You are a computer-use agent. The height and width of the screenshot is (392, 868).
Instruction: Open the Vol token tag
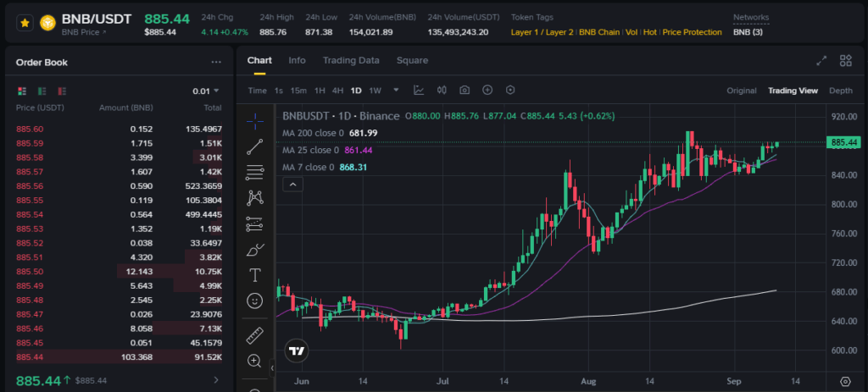point(632,32)
